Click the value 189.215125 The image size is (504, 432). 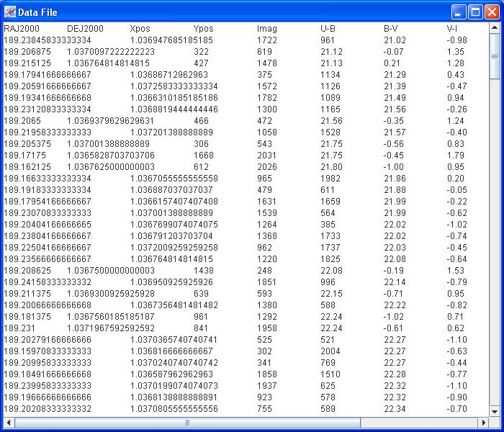point(27,63)
